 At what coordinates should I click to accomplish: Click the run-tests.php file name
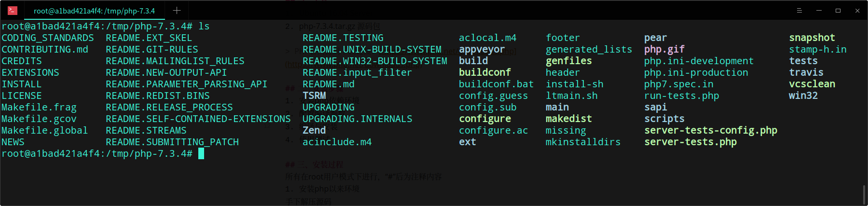click(681, 96)
